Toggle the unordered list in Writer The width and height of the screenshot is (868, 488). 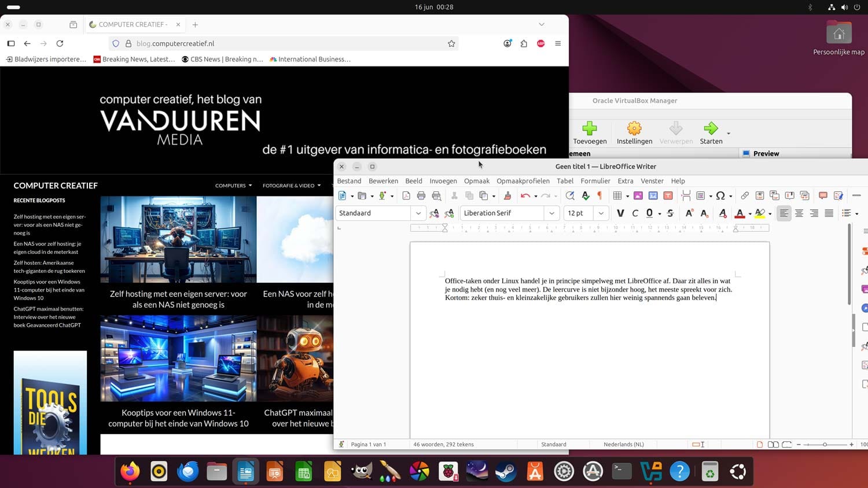coord(847,213)
